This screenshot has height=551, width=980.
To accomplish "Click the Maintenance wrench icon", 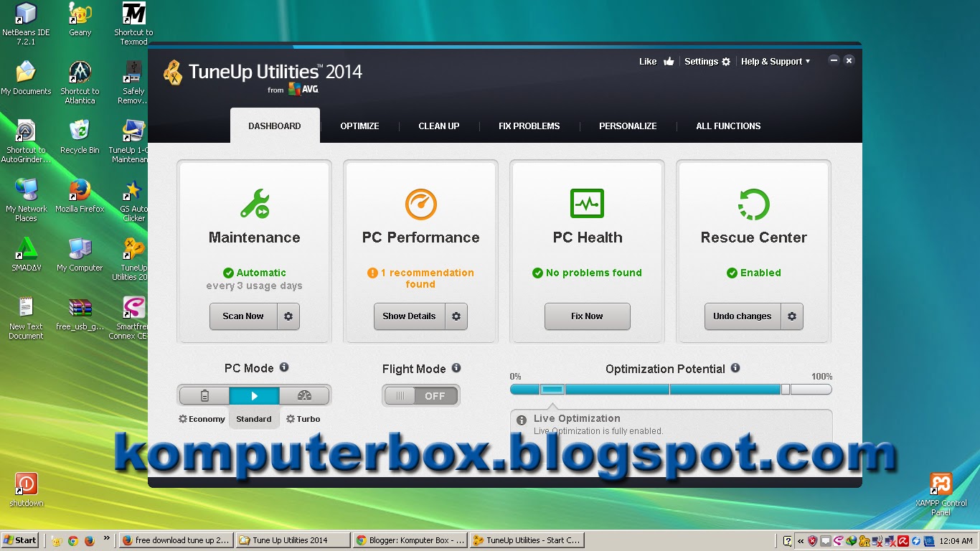I will pyautogui.click(x=255, y=204).
